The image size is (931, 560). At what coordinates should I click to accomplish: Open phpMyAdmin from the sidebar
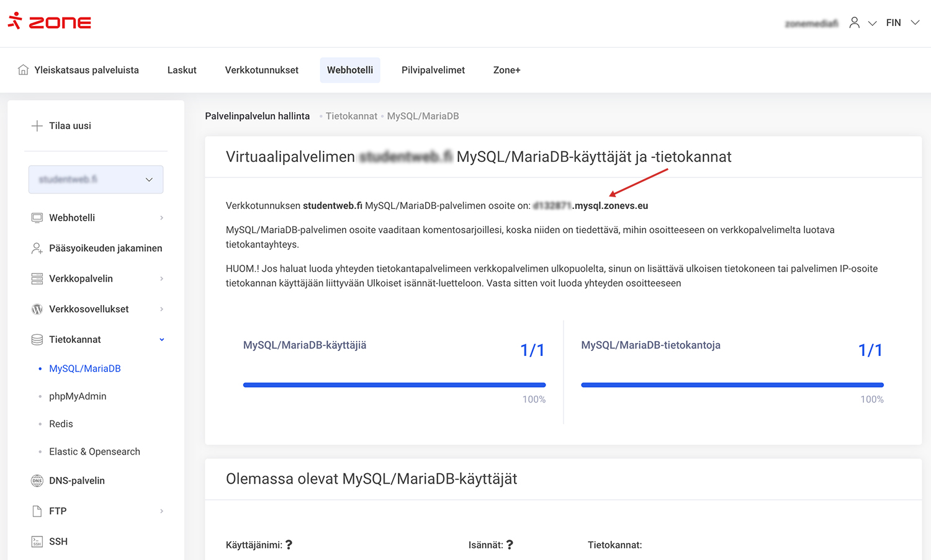click(x=78, y=396)
